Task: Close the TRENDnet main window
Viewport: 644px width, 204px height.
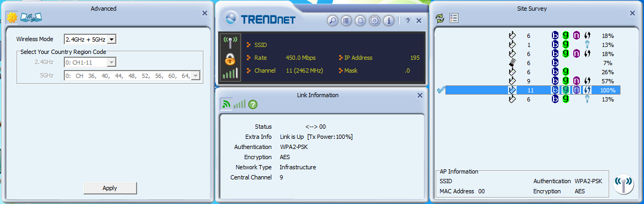Action: pyautogui.click(x=419, y=21)
